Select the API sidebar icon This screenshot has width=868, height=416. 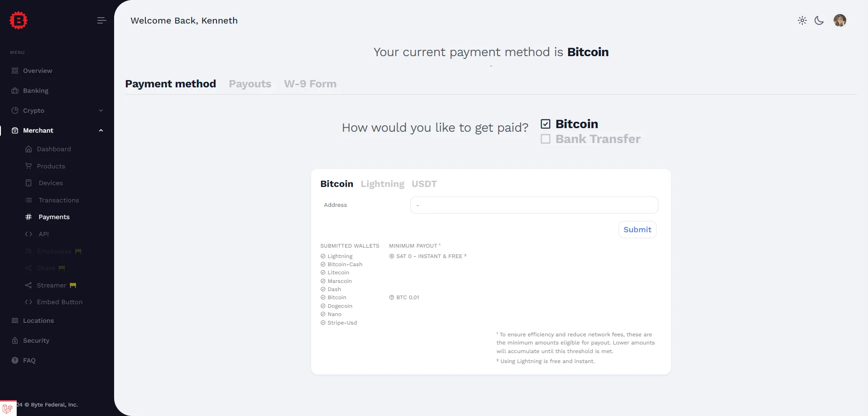coord(28,234)
